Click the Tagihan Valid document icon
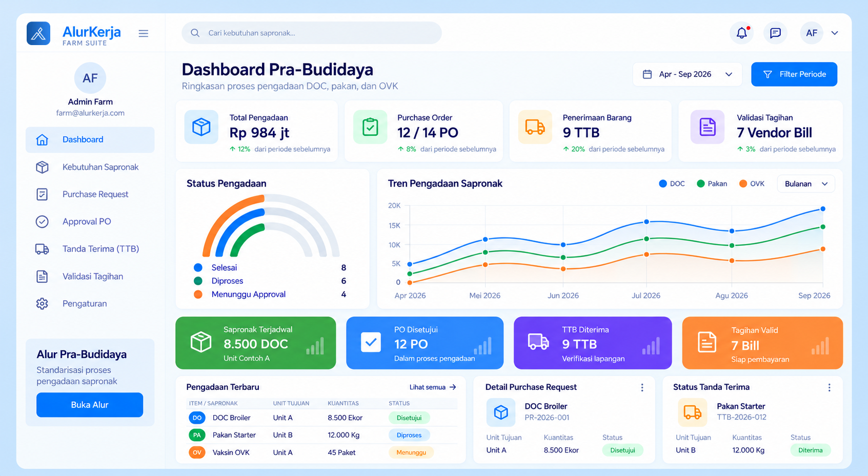The image size is (868, 476). (707, 342)
